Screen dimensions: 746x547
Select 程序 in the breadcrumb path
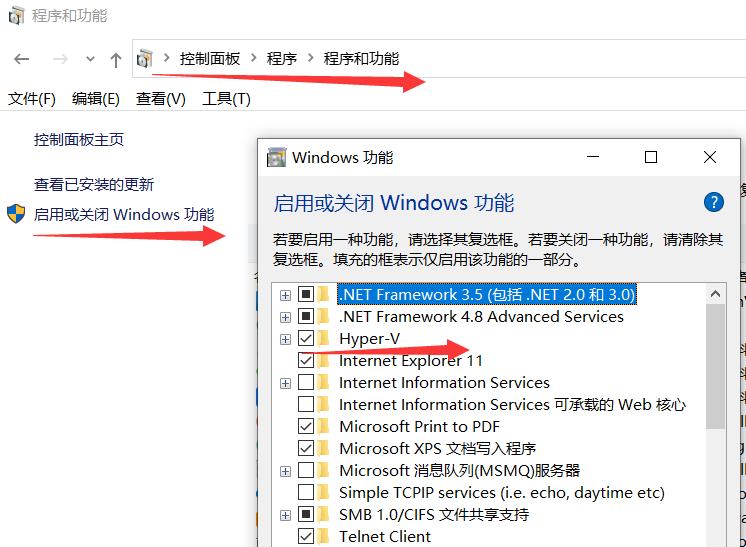(x=282, y=59)
